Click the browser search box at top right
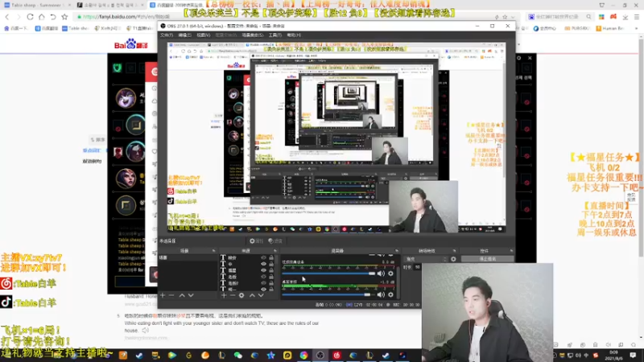Viewport: 644px width, 362px height. point(559,17)
